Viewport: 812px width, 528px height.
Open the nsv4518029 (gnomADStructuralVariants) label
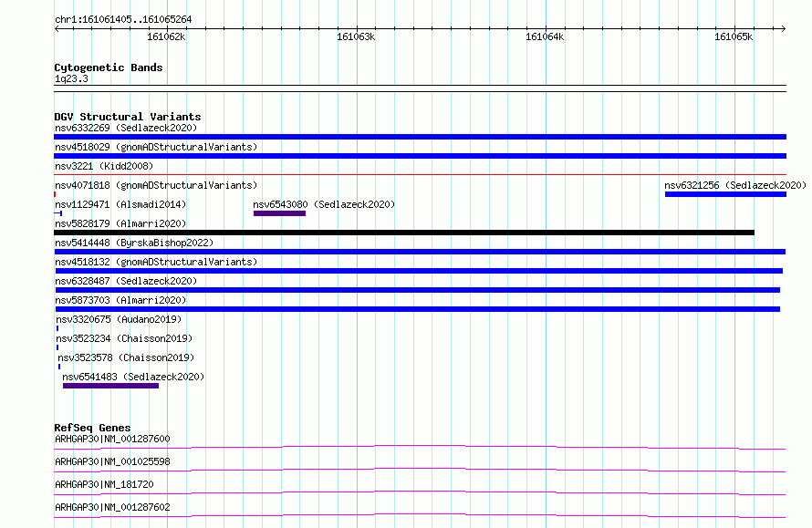156,147
